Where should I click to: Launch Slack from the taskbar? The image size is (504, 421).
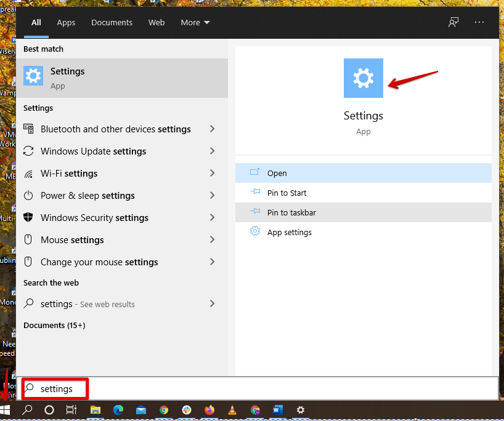tap(187, 410)
